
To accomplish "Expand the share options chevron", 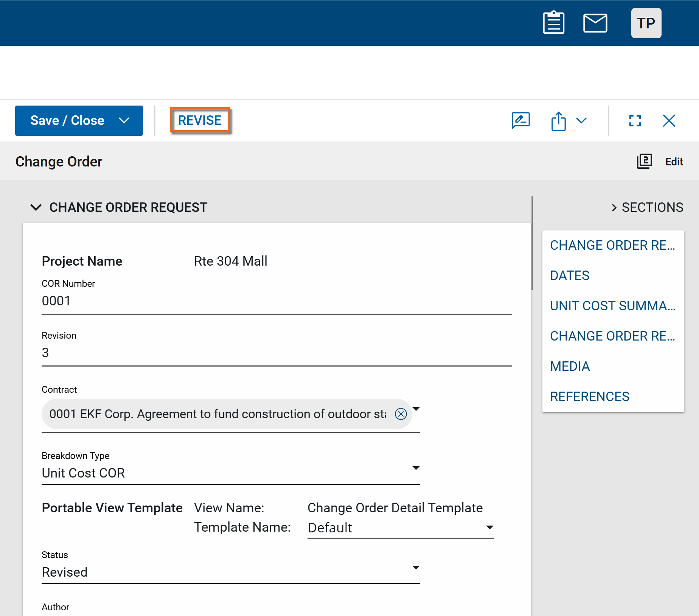I will [x=581, y=121].
